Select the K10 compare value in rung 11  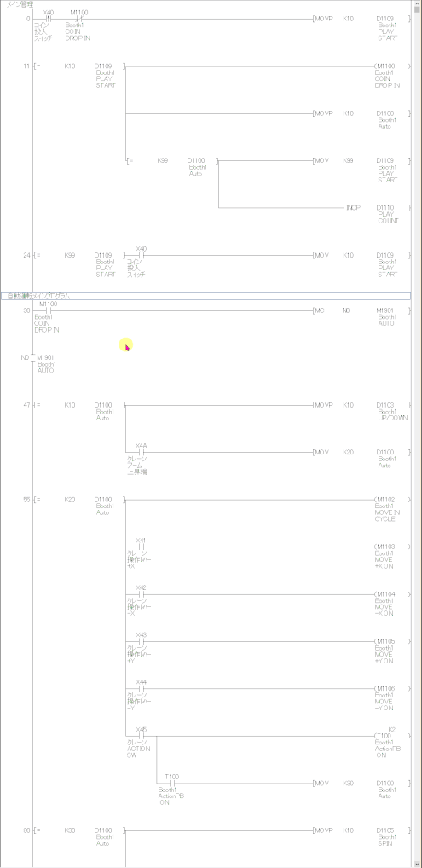[x=70, y=67]
